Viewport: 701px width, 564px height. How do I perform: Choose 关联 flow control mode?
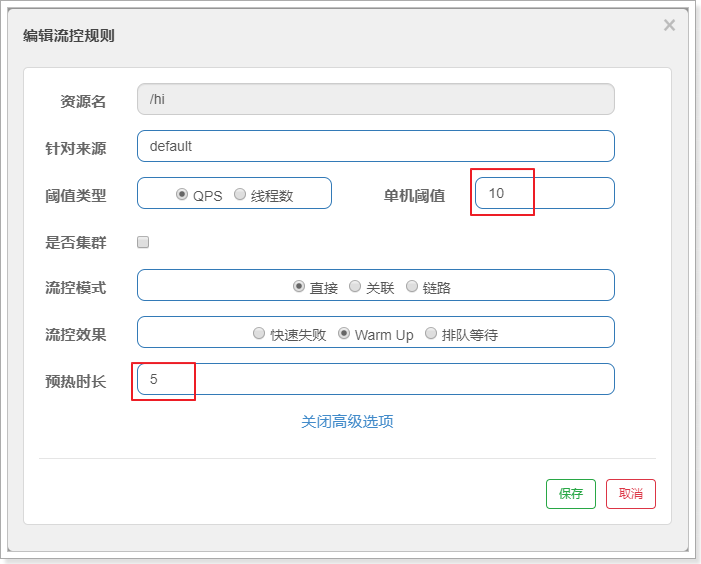tap(355, 287)
